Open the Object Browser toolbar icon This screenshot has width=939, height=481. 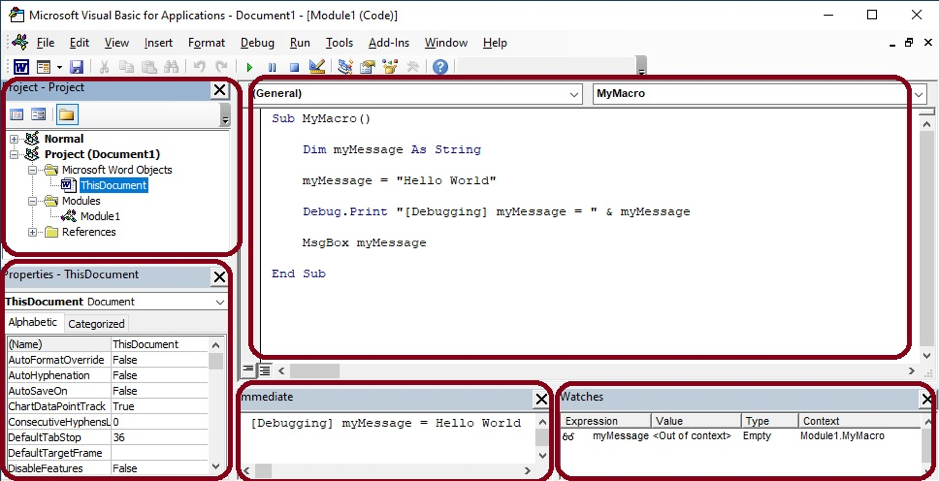click(390, 66)
